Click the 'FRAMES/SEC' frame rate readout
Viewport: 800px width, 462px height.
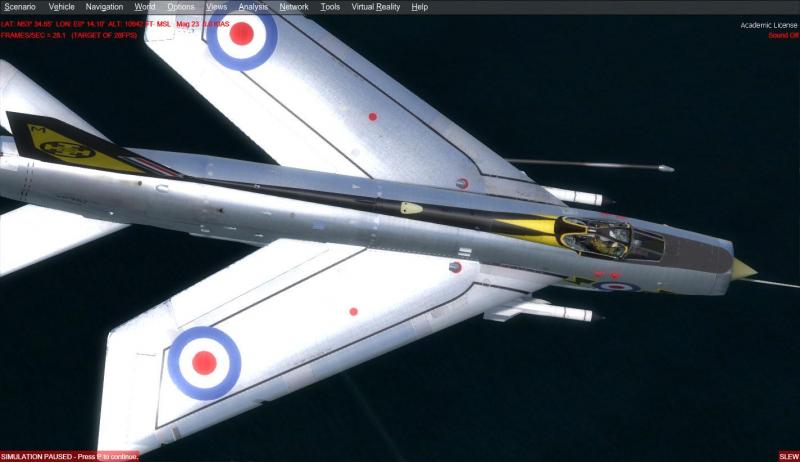coord(69,35)
